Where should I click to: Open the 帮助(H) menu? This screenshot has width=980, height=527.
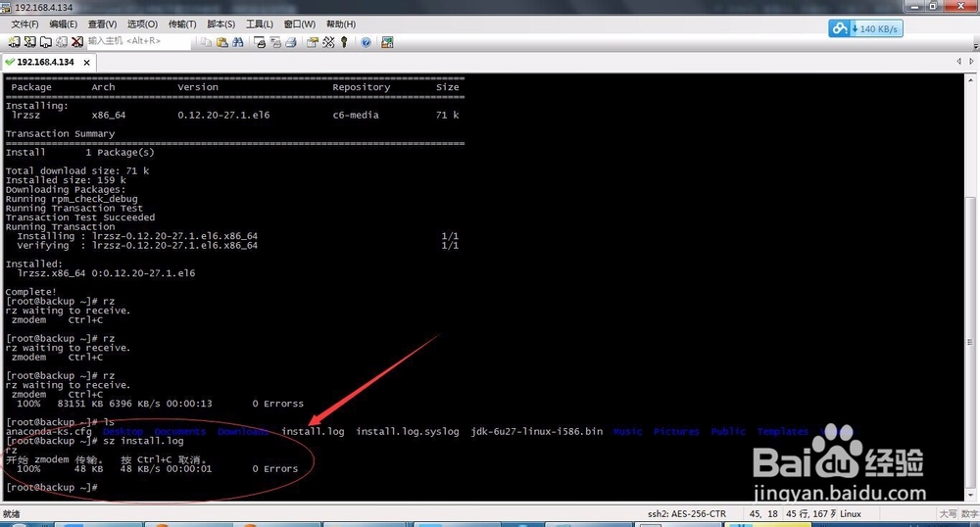click(341, 24)
